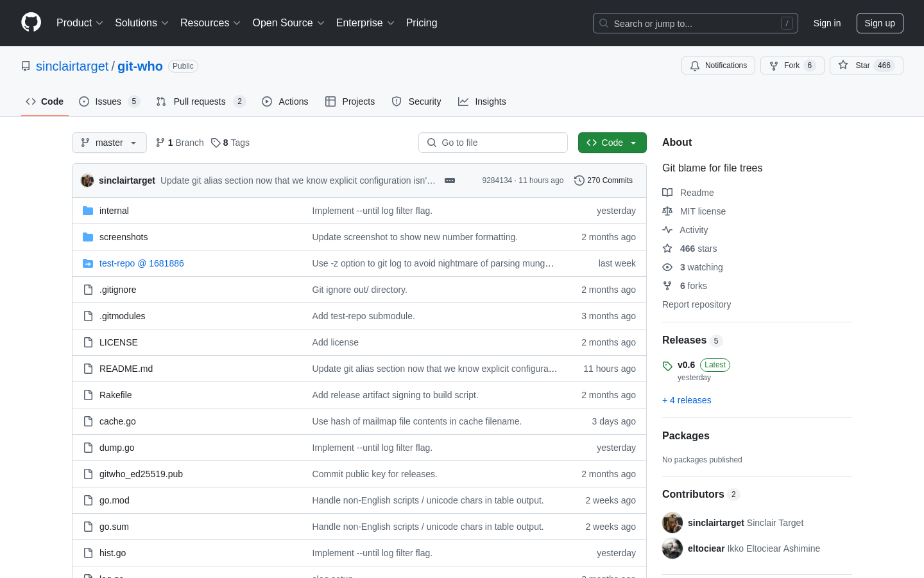The image size is (924, 578).
Task: Open the LICENSE file
Action: [119, 342]
